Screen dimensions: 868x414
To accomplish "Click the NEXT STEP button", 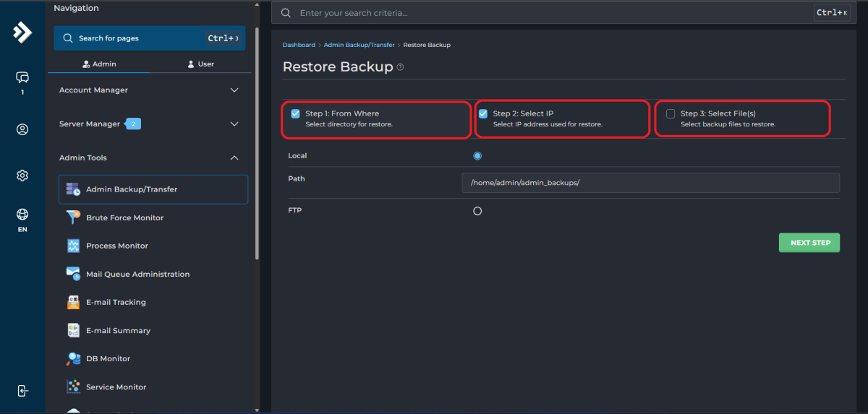I will [809, 243].
